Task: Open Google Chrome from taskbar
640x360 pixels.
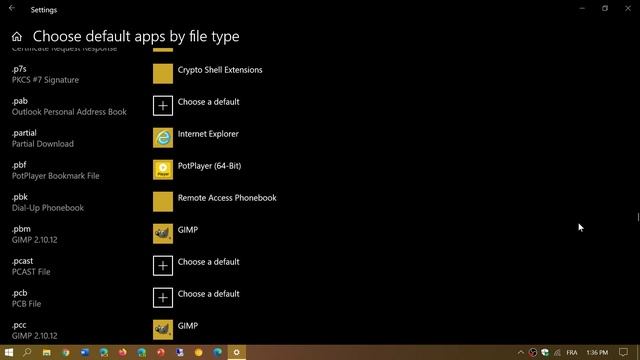Action: [x=66, y=352]
